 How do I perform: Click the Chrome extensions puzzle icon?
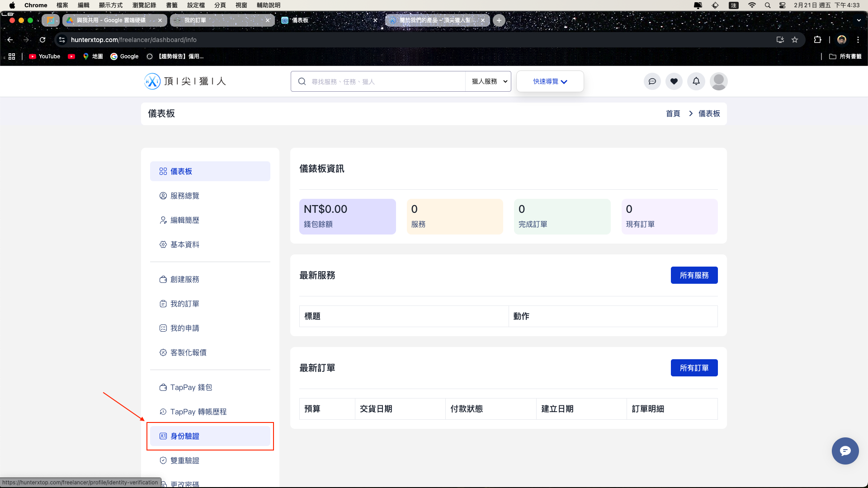tap(818, 40)
